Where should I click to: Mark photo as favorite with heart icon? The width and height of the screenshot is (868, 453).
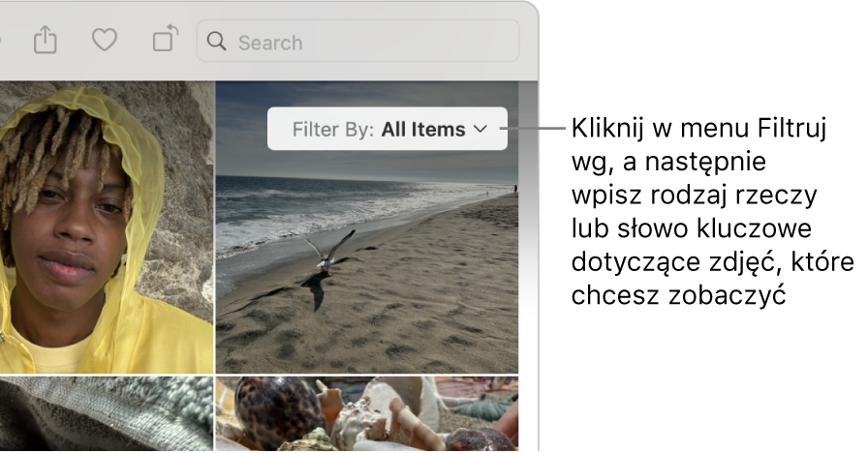[104, 41]
